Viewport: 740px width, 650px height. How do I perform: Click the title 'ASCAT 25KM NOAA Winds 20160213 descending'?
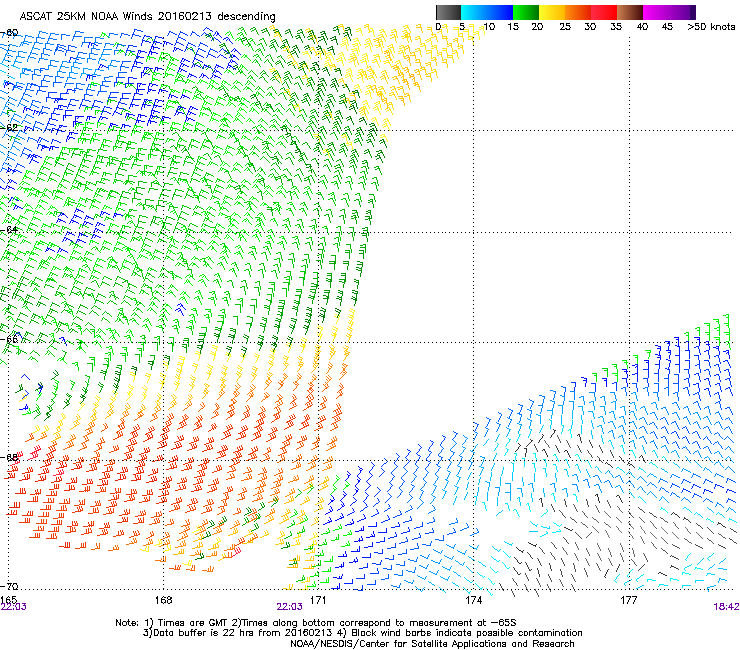tap(148, 17)
